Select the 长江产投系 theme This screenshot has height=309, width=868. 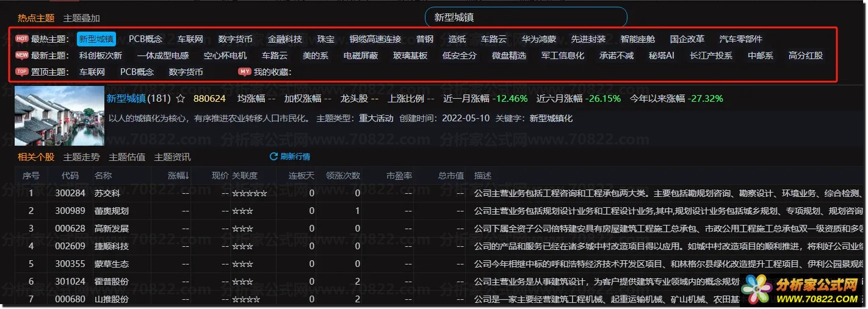pos(711,55)
